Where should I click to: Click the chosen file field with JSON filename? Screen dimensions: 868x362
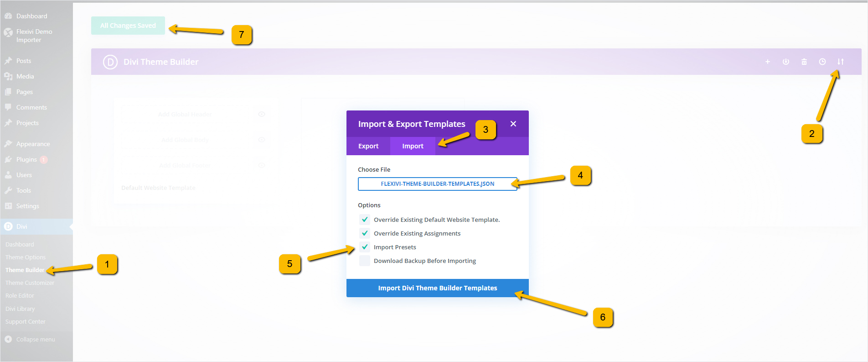point(437,184)
